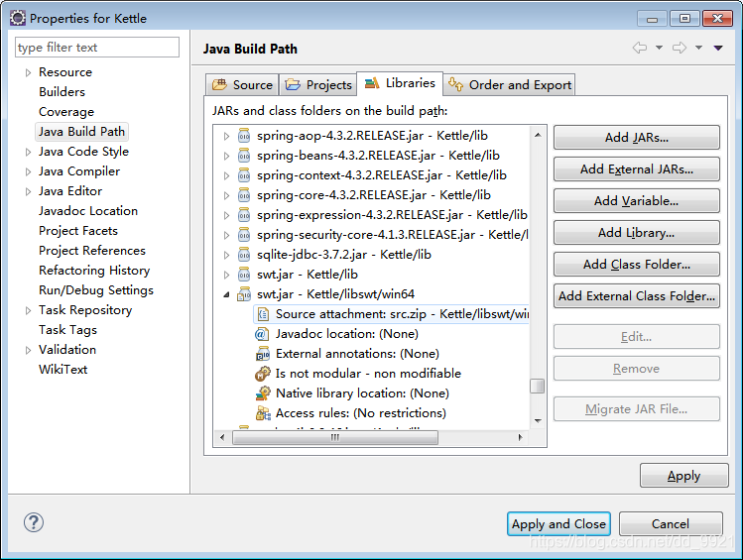The width and height of the screenshot is (743, 560).
Task: Open the WikiText properties page
Action: [63, 370]
